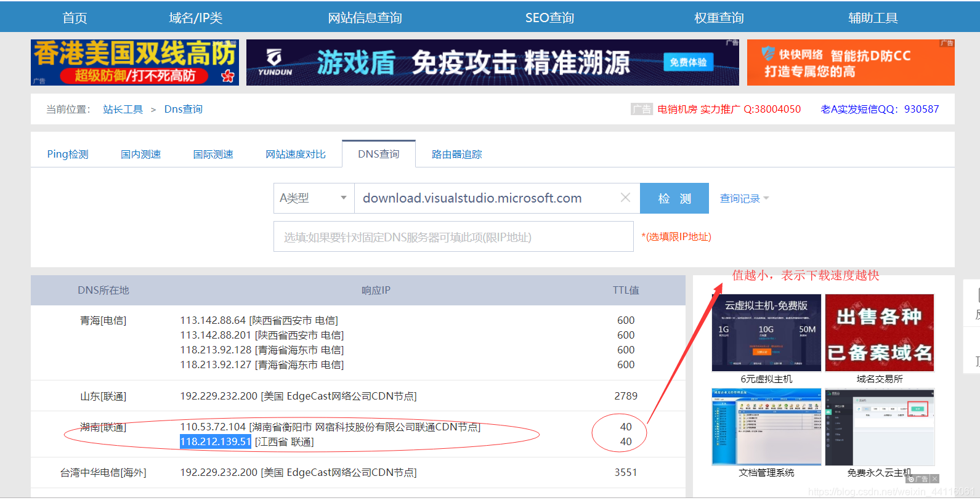Click IP 118.213.92.128 青海省海东市 row
Viewport: 980px width, 503px height.
(x=262, y=350)
